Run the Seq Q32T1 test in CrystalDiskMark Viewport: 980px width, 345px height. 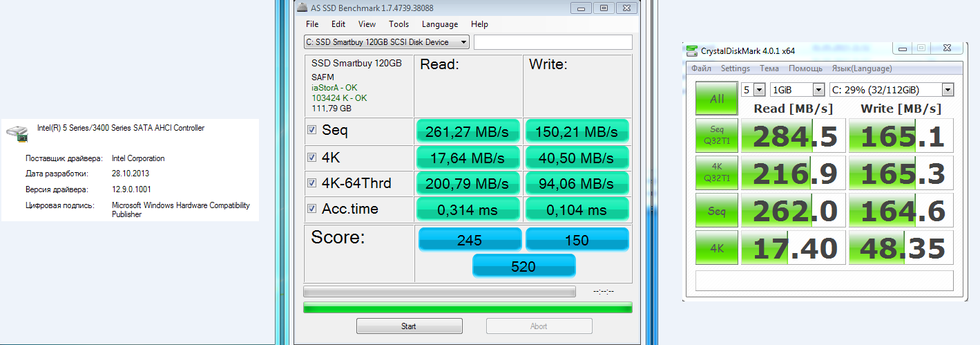[717, 136]
